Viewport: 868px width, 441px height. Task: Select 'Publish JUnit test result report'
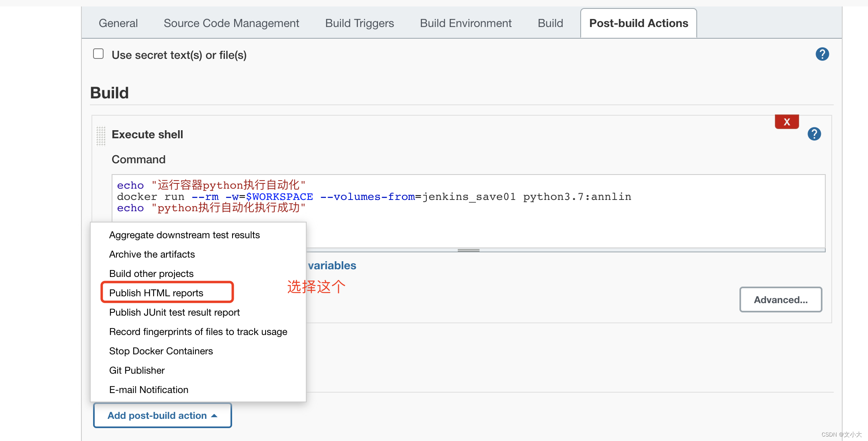tap(174, 312)
